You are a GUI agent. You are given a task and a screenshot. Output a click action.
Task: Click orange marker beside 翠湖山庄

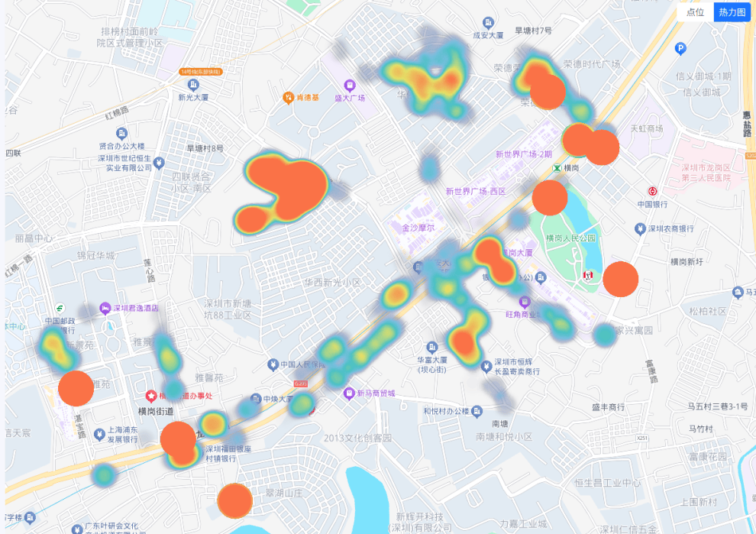point(234,501)
